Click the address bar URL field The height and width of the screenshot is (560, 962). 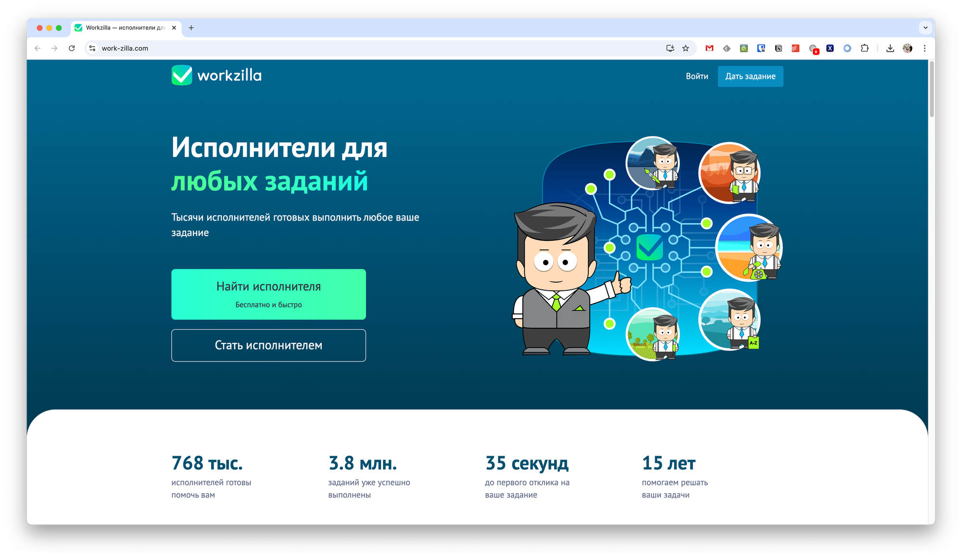coord(337,48)
